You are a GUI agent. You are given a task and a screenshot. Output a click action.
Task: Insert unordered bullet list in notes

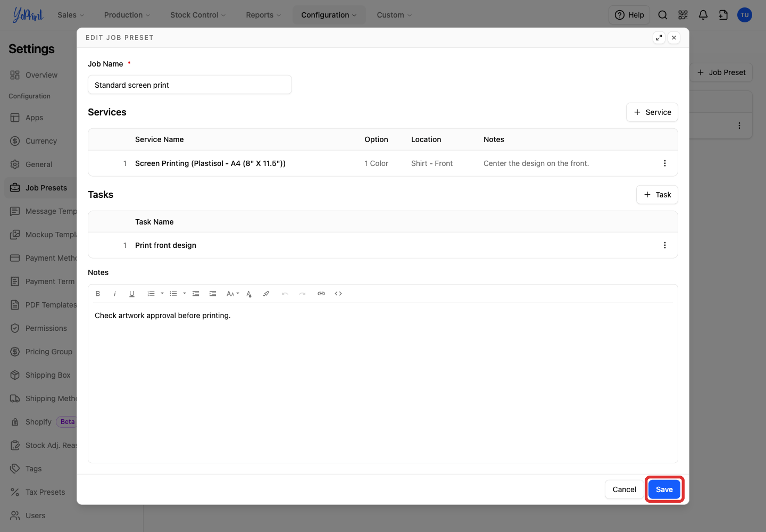point(173,294)
